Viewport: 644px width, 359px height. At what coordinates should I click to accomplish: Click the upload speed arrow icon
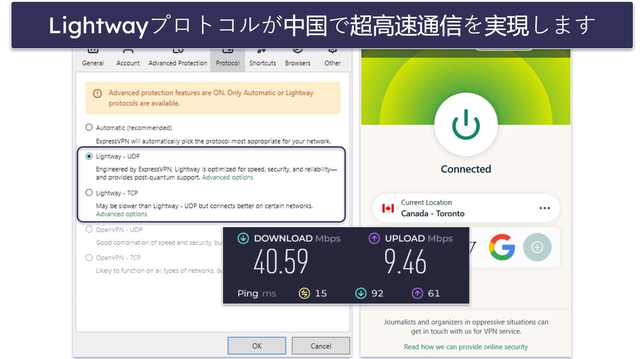(374, 238)
